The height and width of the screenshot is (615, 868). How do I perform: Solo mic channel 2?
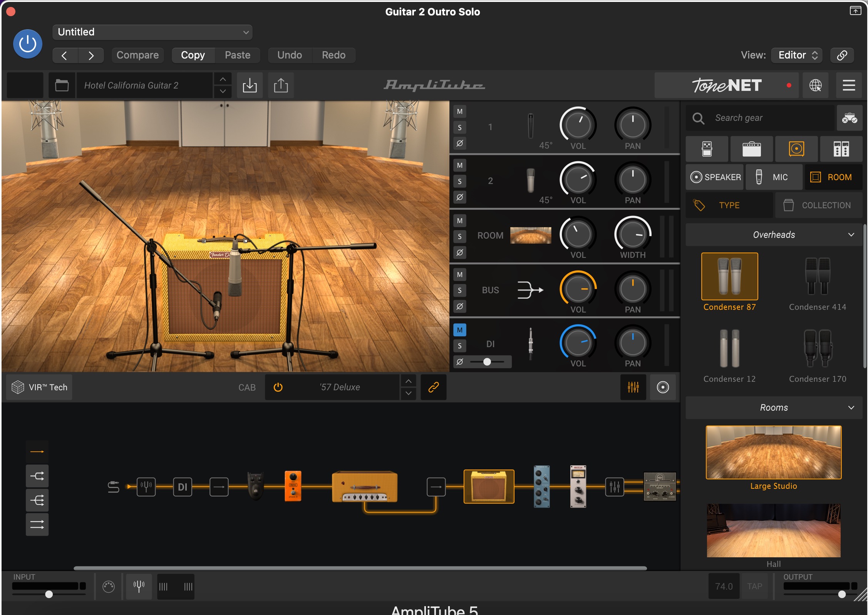tap(460, 181)
